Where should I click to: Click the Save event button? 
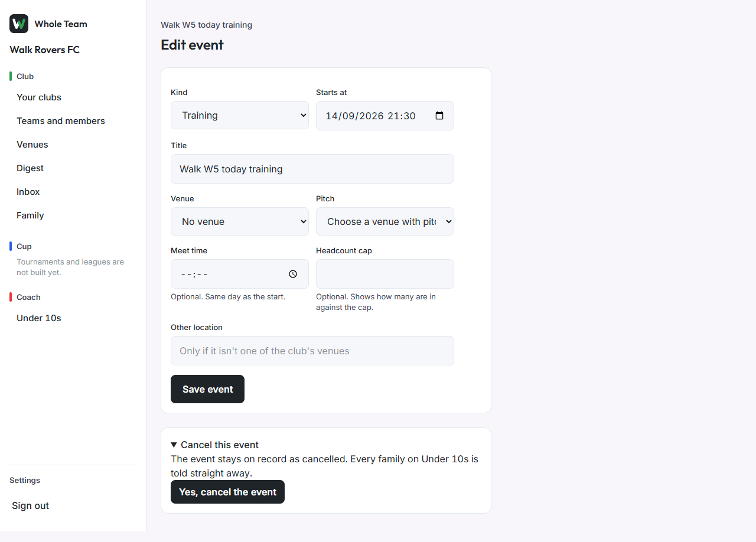207,389
